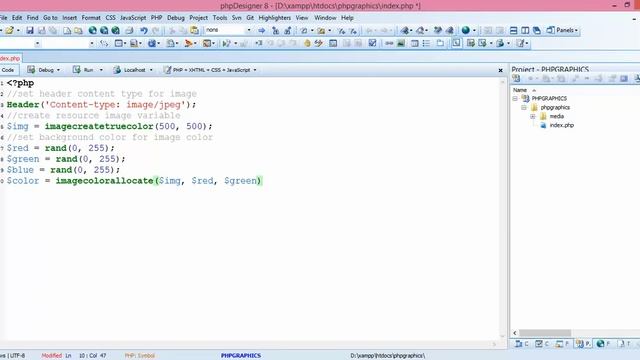Screen dimensions: 640x360
Task: Select index.php in project tree
Action: coord(562,125)
